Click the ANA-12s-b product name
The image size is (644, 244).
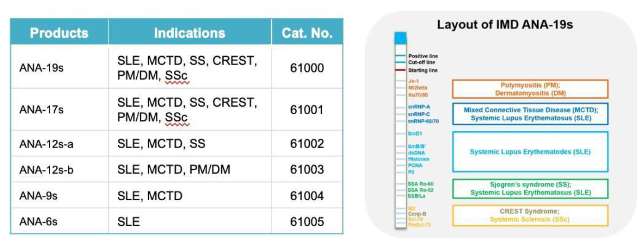coord(46,169)
